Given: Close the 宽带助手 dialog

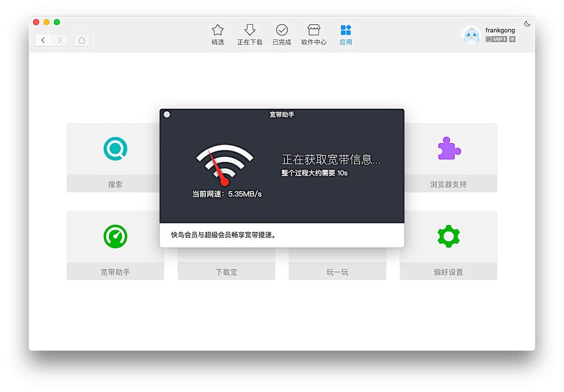Looking at the screenshot, I should (x=167, y=115).
